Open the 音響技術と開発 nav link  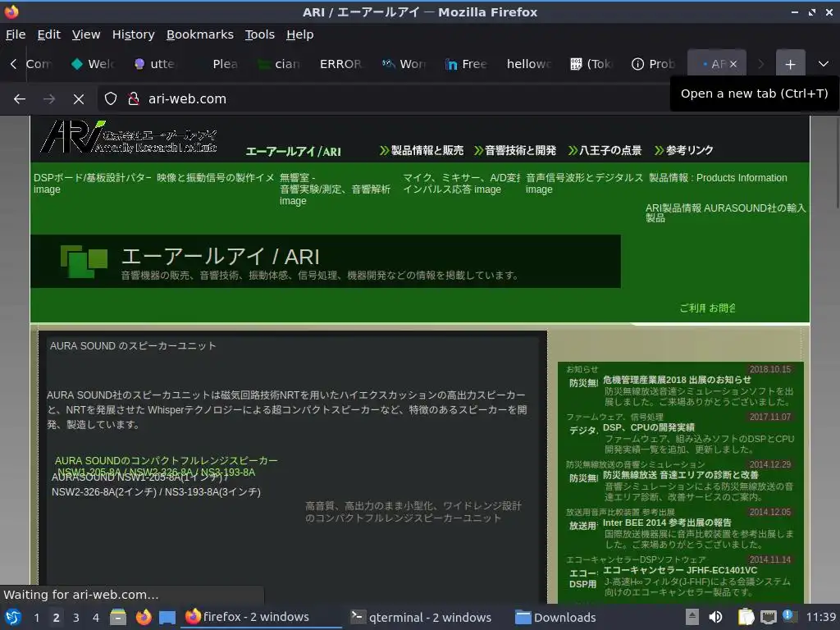(515, 151)
